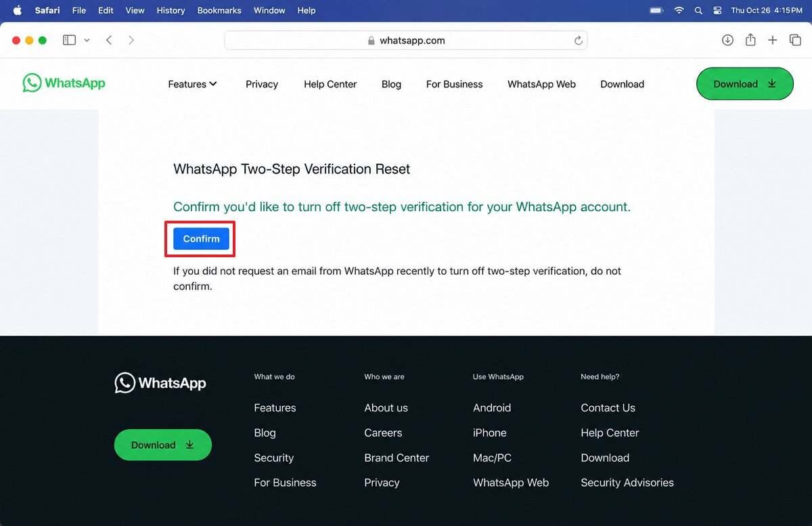Viewport: 812px width, 526px height.
Task: Open the footer Features link
Action: click(x=275, y=408)
